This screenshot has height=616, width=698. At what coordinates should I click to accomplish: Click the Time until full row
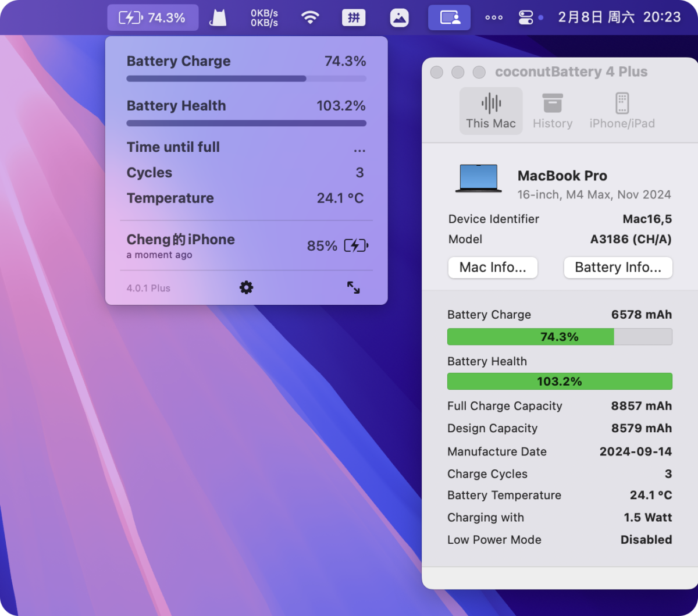coord(247,147)
